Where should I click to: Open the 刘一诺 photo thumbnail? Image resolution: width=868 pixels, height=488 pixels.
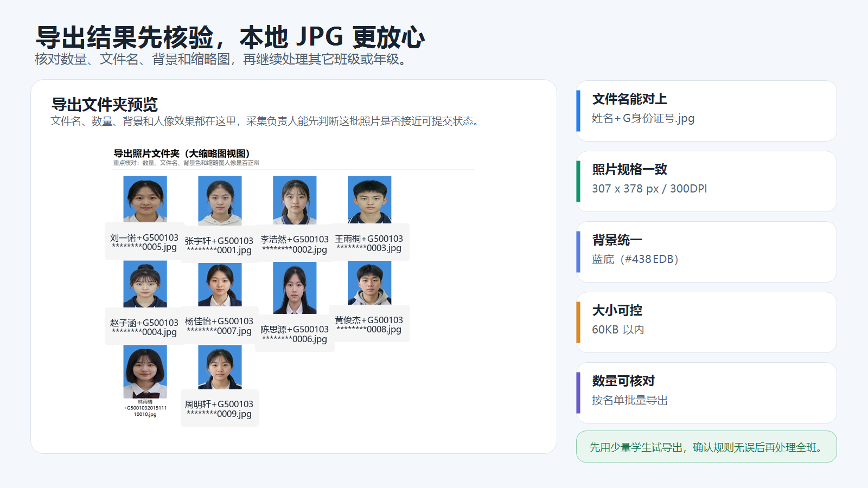click(145, 199)
